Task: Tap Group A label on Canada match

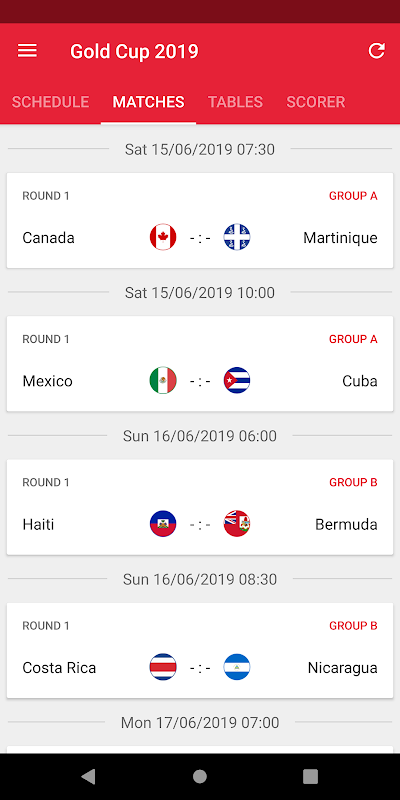Action: click(353, 196)
